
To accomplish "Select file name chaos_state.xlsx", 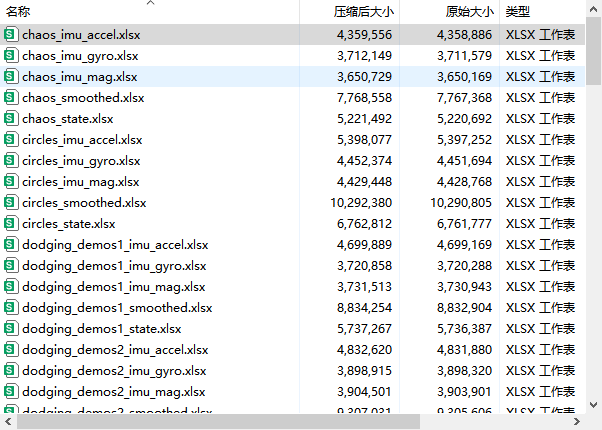I will (68, 119).
